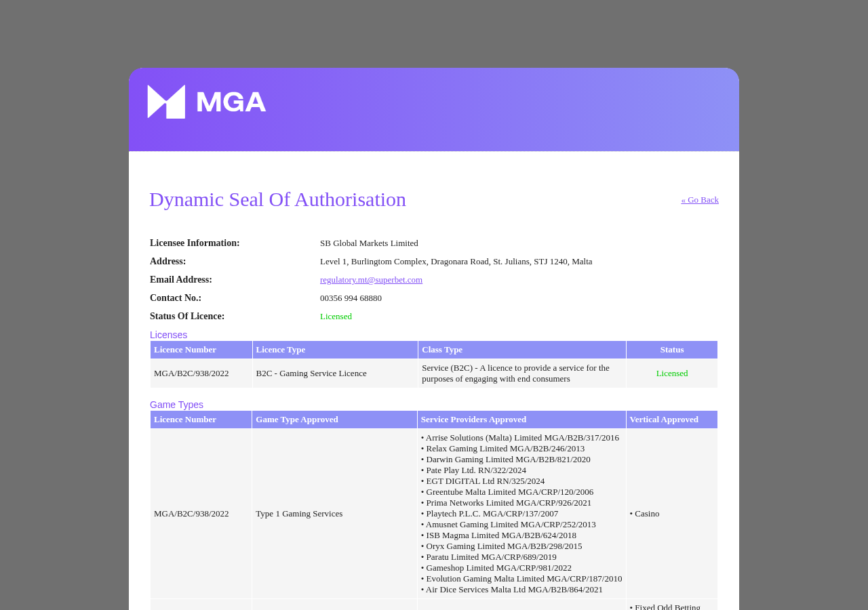Click the Status column header
Viewport: 868px width, 610px height.
pyautogui.click(x=672, y=350)
